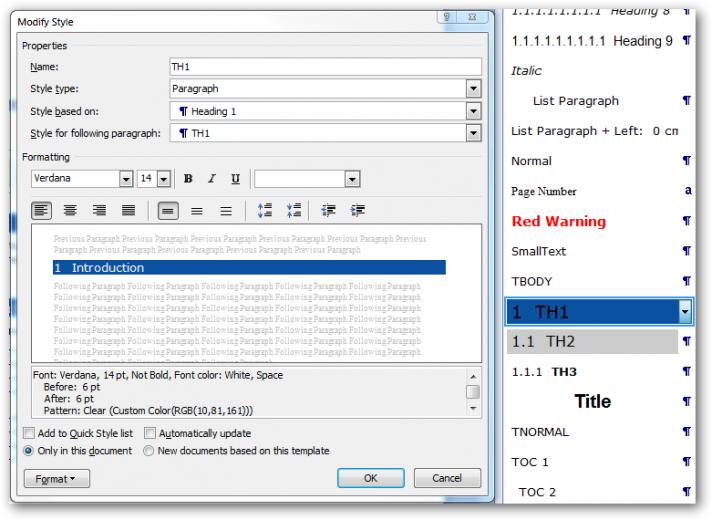
Task: Choose double line spacing icon
Action: [226, 211]
